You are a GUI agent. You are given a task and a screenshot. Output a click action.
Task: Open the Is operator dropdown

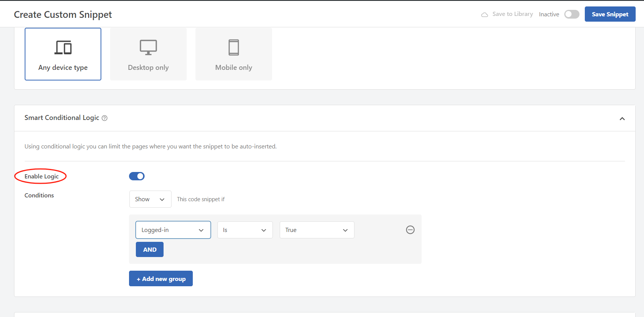[245, 230]
